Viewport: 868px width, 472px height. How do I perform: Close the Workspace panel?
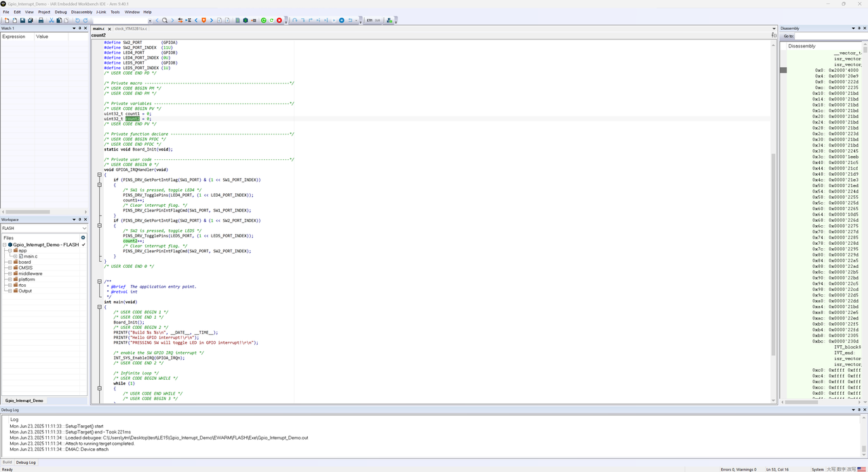[85, 220]
